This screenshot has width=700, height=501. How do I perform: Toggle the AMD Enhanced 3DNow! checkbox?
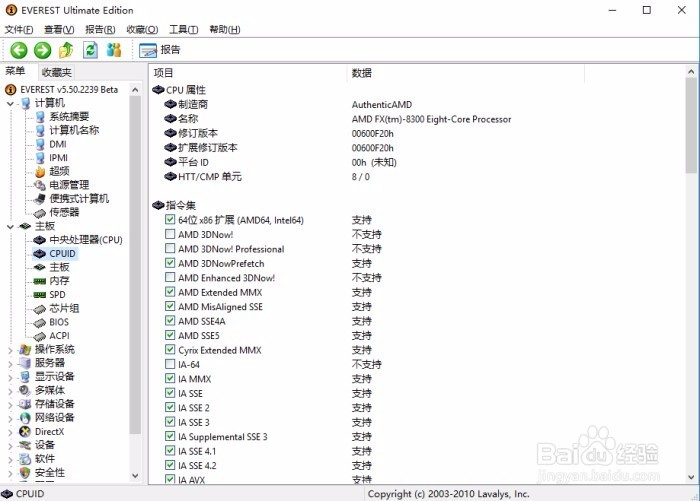coord(170,277)
